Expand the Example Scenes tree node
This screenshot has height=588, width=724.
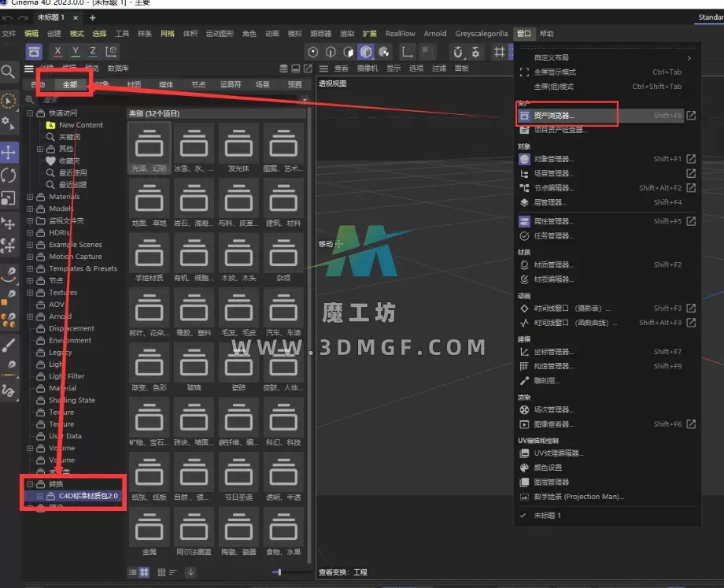pyautogui.click(x=30, y=245)
